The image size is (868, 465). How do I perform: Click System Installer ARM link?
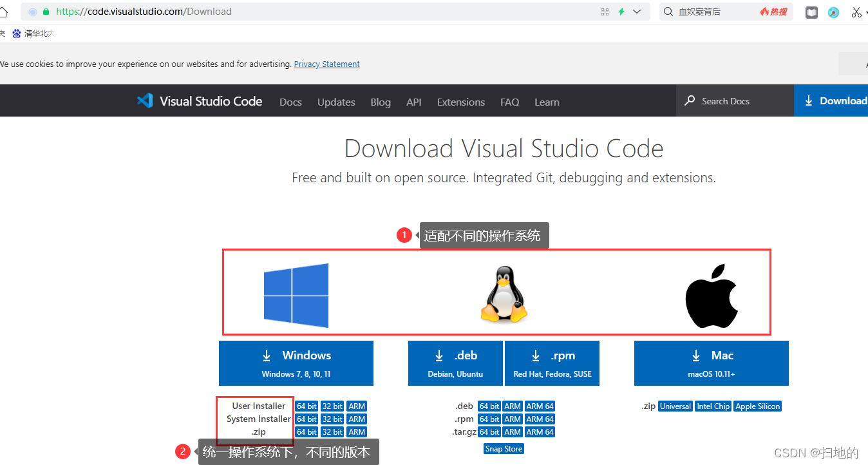click(357, 419)
